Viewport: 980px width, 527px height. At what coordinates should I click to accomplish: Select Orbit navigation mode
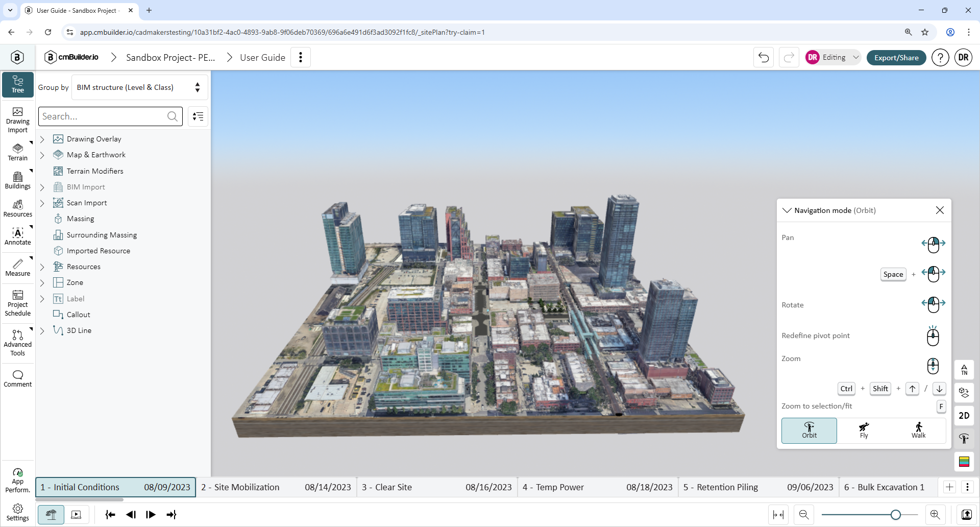[x=809, y=430]
